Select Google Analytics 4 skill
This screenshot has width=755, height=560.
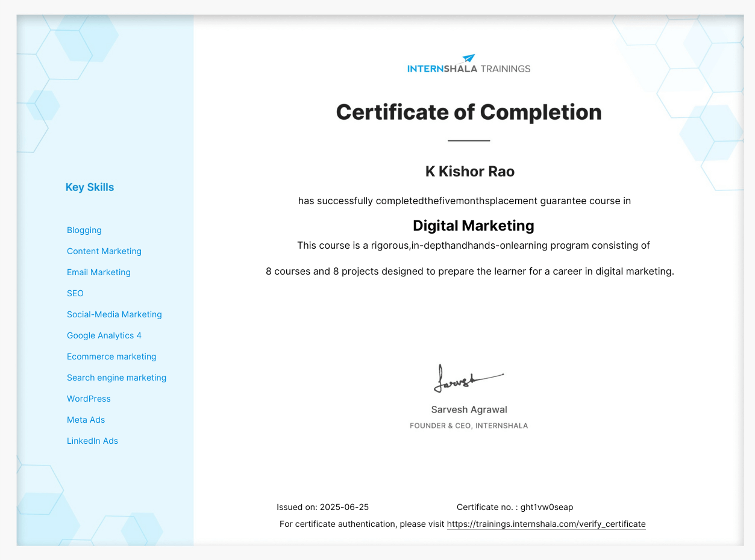[x=104, y=335]
